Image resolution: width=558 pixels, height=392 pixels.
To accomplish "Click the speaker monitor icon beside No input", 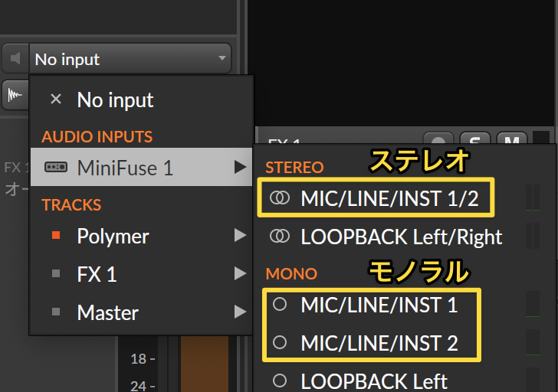I will (15, 58).
